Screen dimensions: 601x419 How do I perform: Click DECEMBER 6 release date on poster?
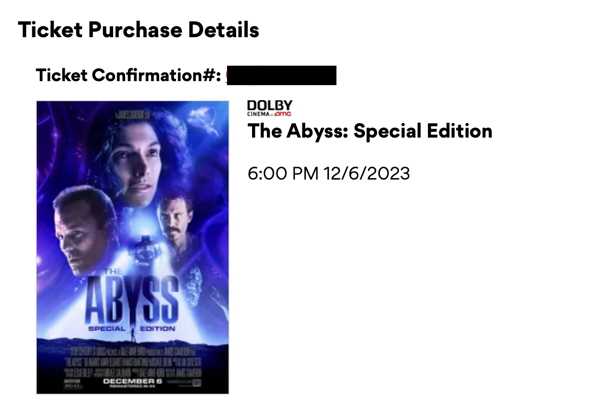133,381
